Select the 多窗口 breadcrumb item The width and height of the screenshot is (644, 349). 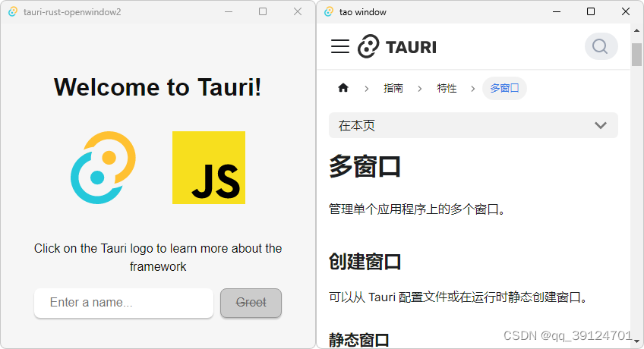point(504,88)
